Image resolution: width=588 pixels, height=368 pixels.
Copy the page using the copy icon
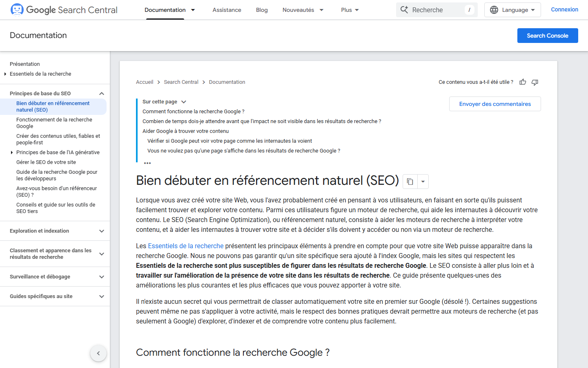coord(410,182)
